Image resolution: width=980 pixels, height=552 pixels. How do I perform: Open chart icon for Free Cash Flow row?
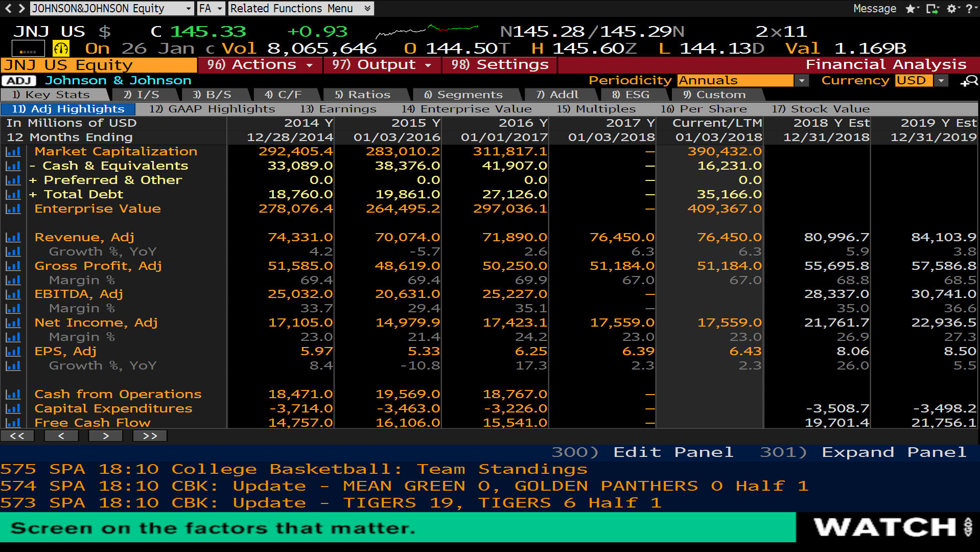(13, 423)
